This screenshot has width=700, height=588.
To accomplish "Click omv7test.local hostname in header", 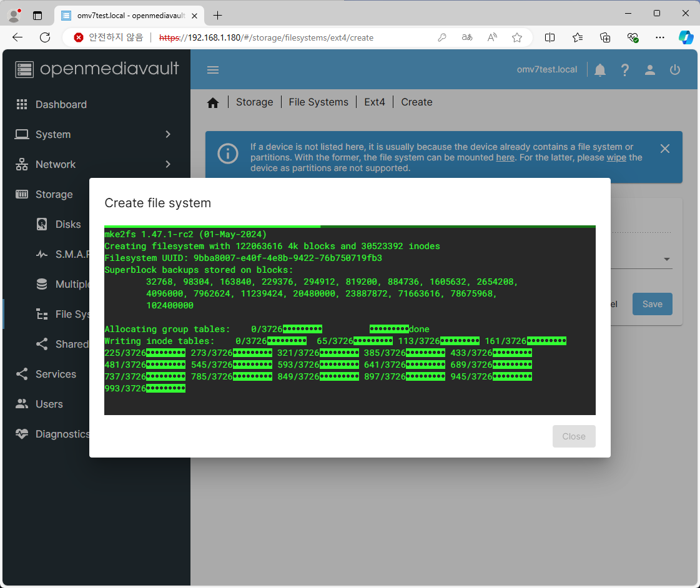I will 546,69.
